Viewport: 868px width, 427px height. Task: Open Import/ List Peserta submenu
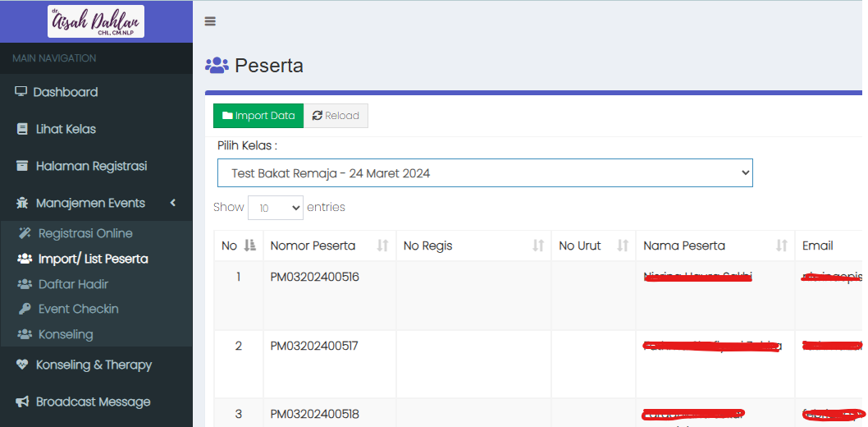(x=93, y=259)
